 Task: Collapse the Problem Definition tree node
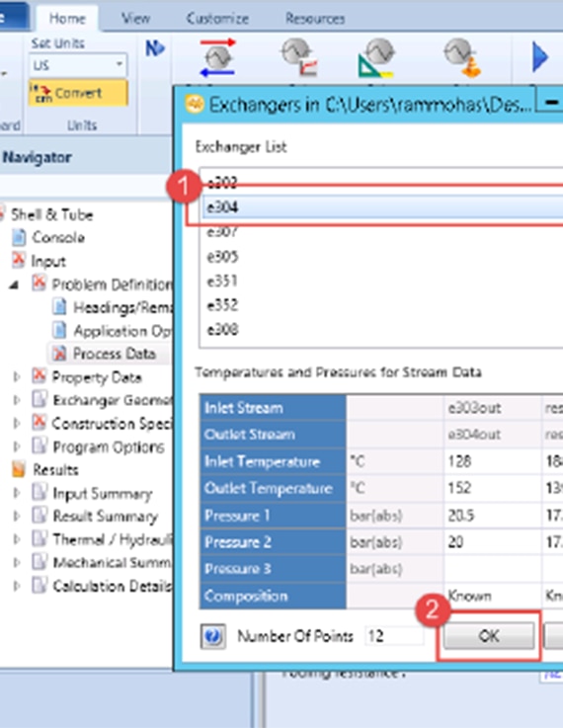click(x=15, y=284)
